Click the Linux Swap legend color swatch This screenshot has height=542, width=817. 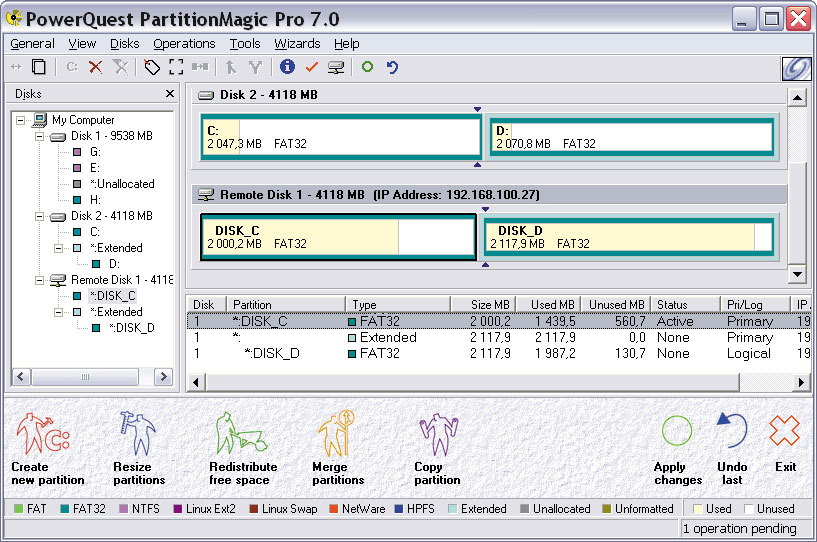(254, 509)
